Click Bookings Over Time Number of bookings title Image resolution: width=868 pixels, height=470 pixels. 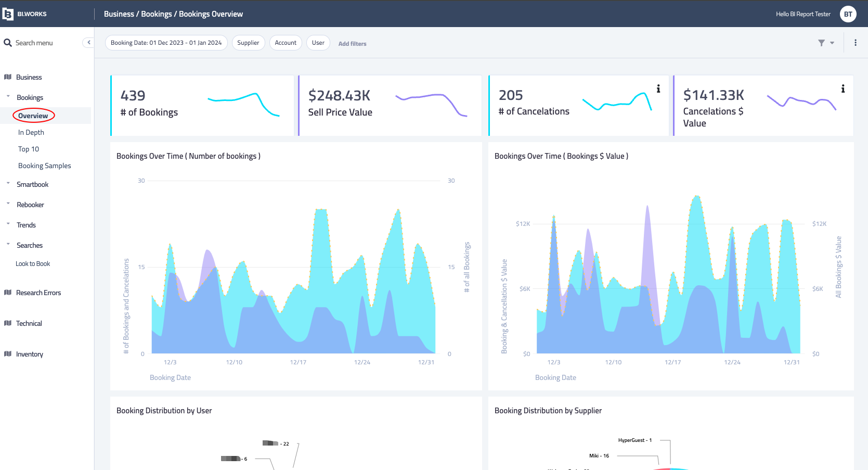click(x=188, y=156)
